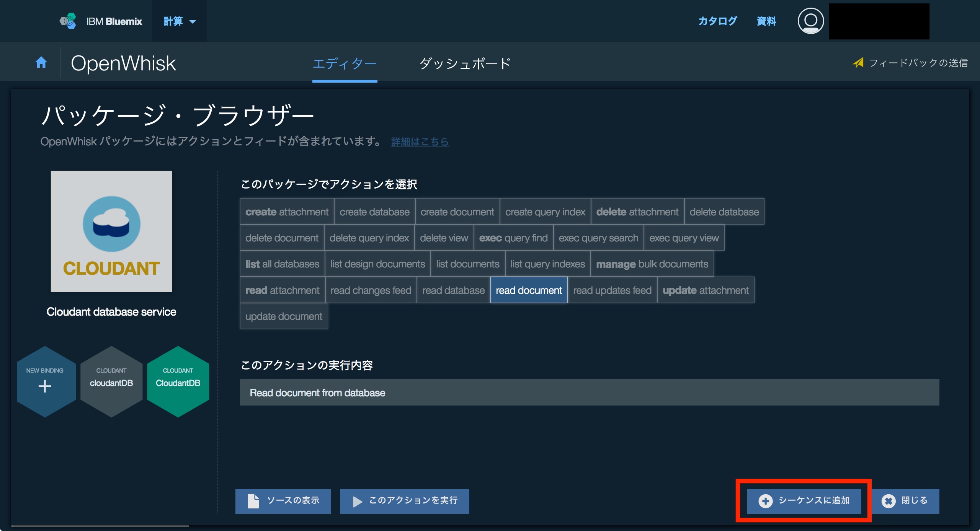Select the create query index action
Image resolution: width=980 pixels, height=531 pixels.
[545, 212]
